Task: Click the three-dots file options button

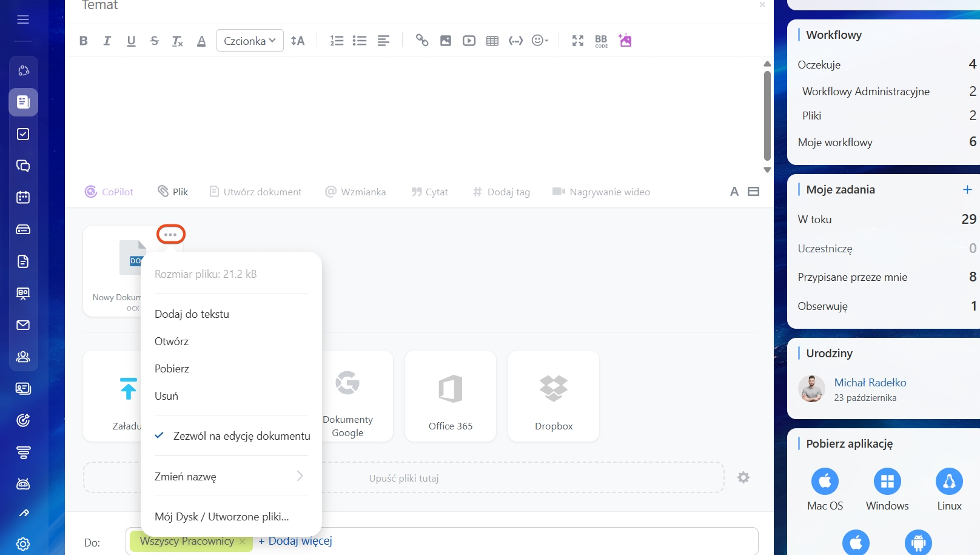Action: 170,234
